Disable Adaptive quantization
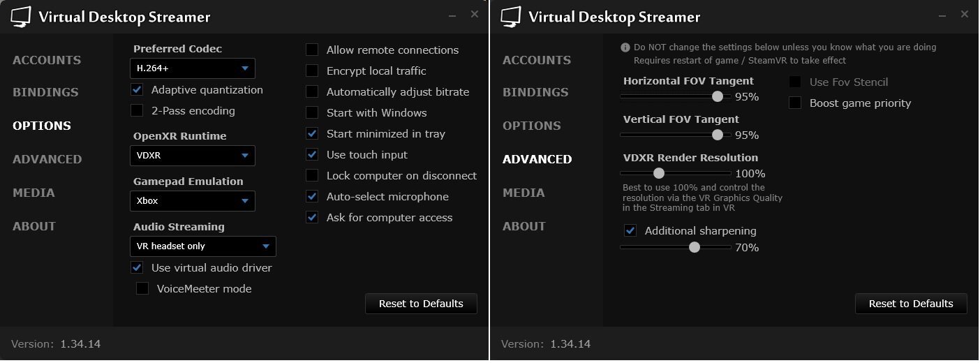Screen dimensions: 980x363 [x=138, y=89]
